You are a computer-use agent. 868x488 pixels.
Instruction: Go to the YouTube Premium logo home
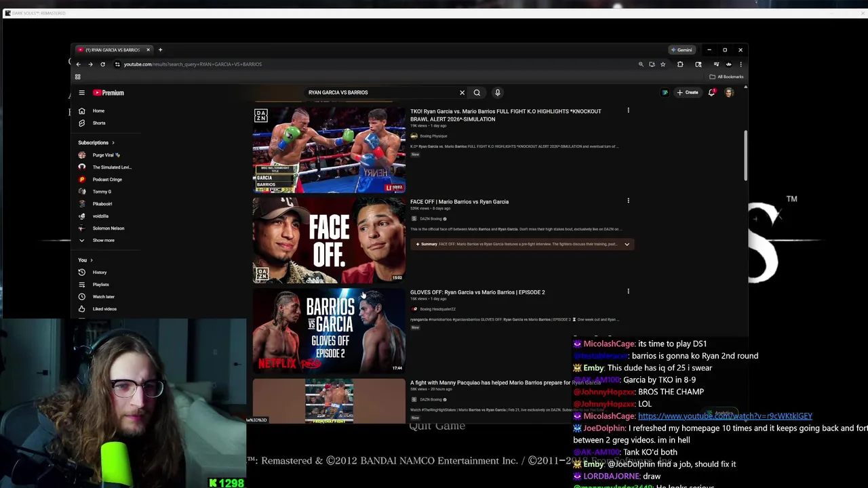tap(108, 93)
